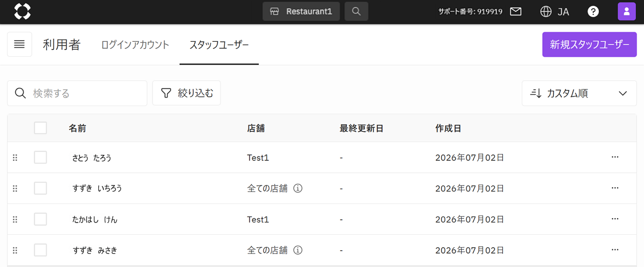The height and width of the screenshot is (267, 644).
Task: Click drag handle for すずき みさき row
Action: coord(15,250)
